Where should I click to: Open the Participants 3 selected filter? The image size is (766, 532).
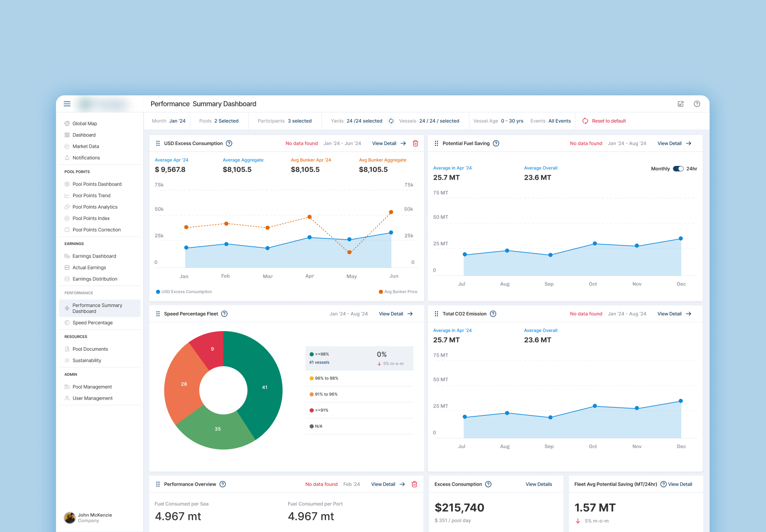285,121
